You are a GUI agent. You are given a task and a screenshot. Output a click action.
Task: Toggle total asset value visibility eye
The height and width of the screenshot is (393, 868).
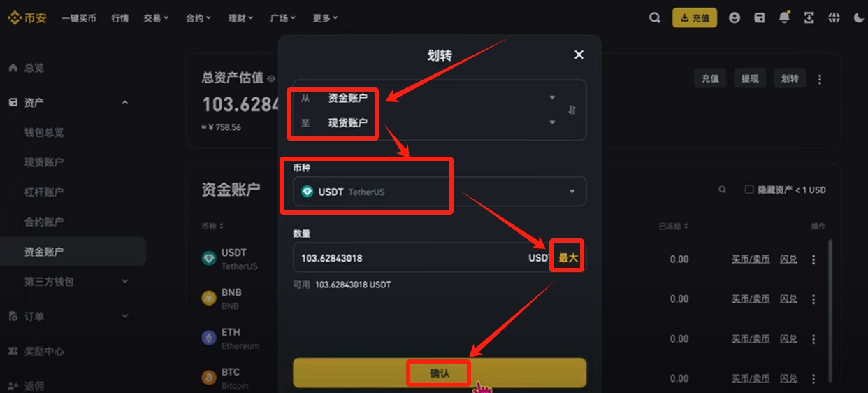[271, 79]
